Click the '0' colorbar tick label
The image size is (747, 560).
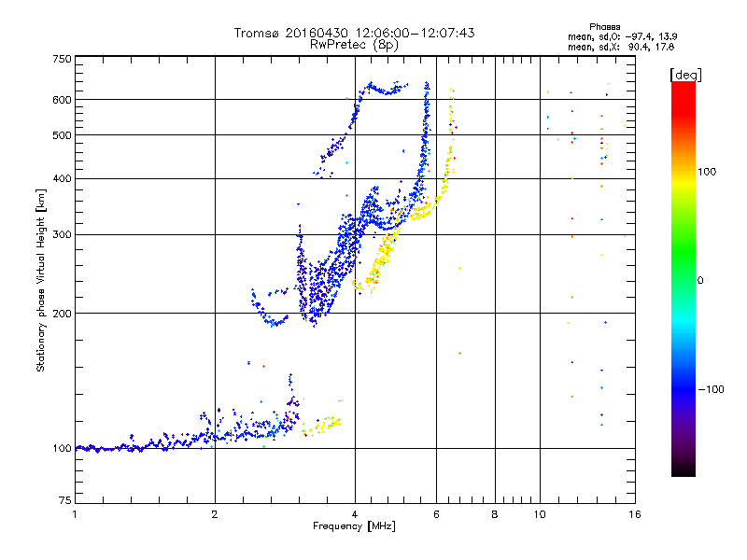coord(700,281)
